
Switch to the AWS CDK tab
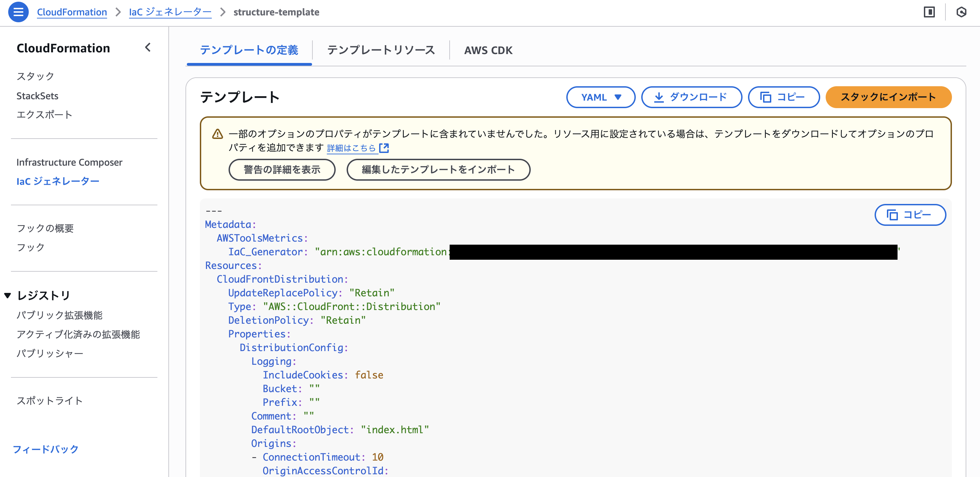pyautogui.click(x=488, y=50)
